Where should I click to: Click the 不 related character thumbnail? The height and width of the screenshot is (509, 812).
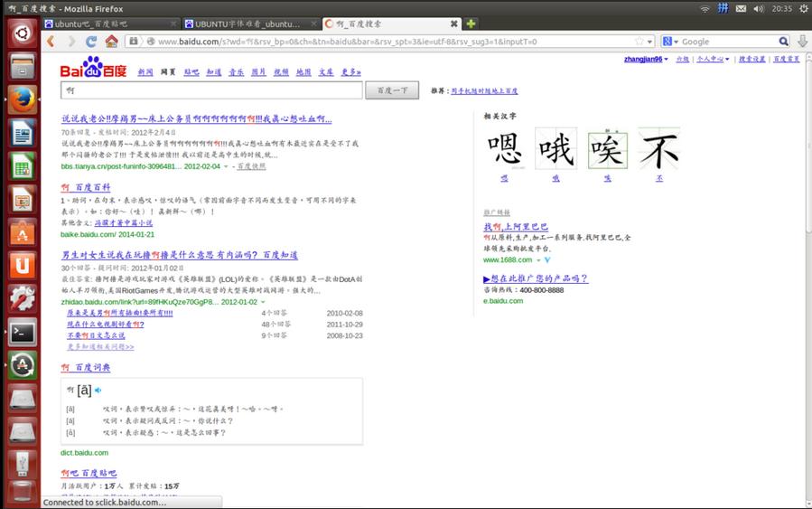(658, 150)
